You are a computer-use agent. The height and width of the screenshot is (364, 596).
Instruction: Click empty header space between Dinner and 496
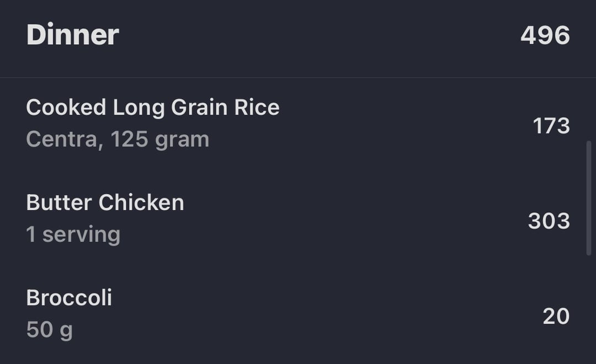point(320,36)
